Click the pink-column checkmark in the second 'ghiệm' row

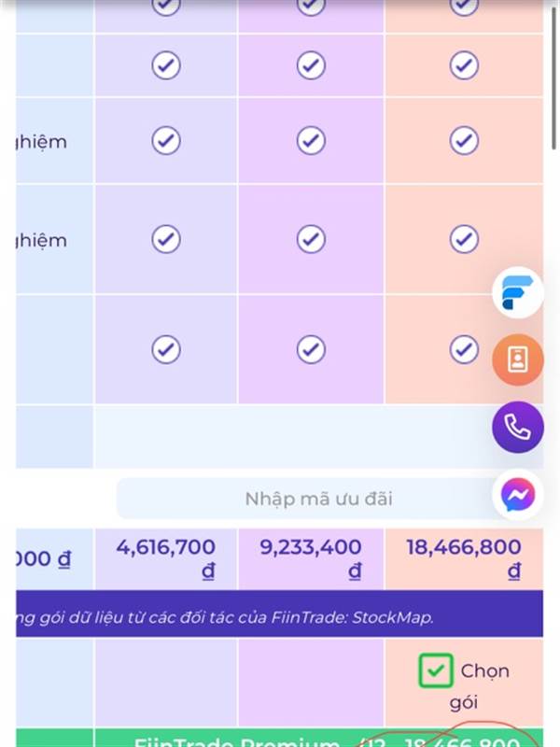point(311,239)
